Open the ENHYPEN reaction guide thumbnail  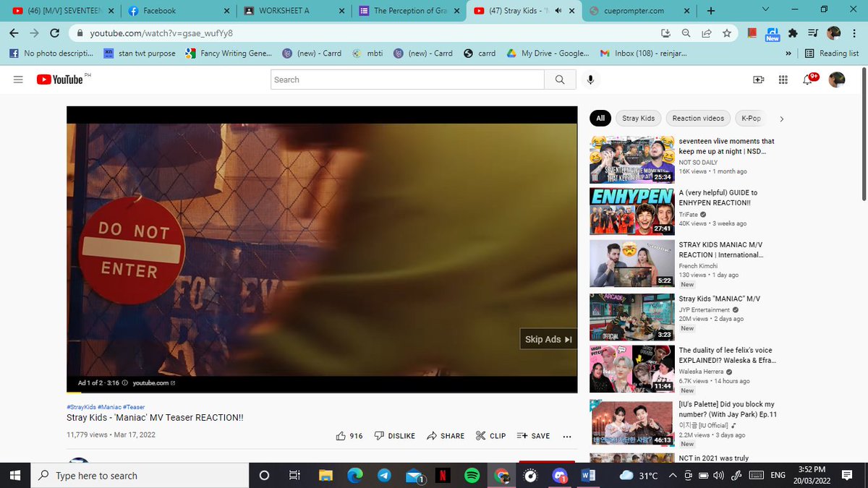tap(632, 211)
